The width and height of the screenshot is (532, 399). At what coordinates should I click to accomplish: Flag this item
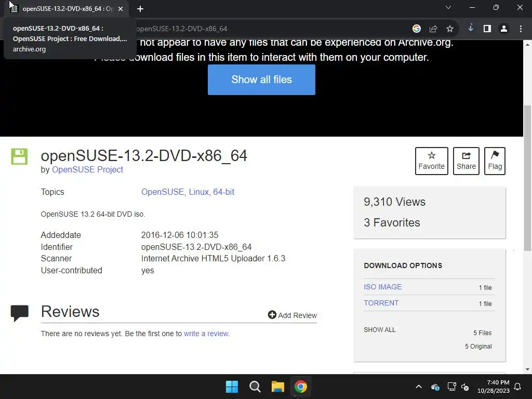point(495,161)
